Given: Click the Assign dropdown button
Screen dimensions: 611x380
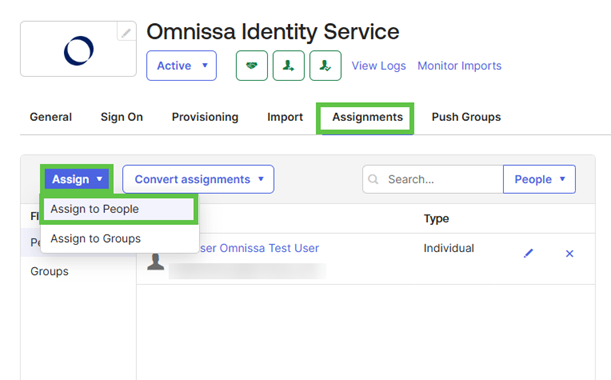Looking at the screenshot, I should pyautogui.click(x=77, y=179).
